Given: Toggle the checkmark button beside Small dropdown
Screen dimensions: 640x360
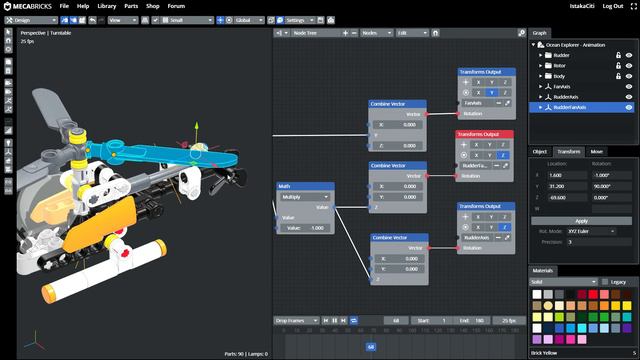Looking at the screenshot, I should click(155, 20).
